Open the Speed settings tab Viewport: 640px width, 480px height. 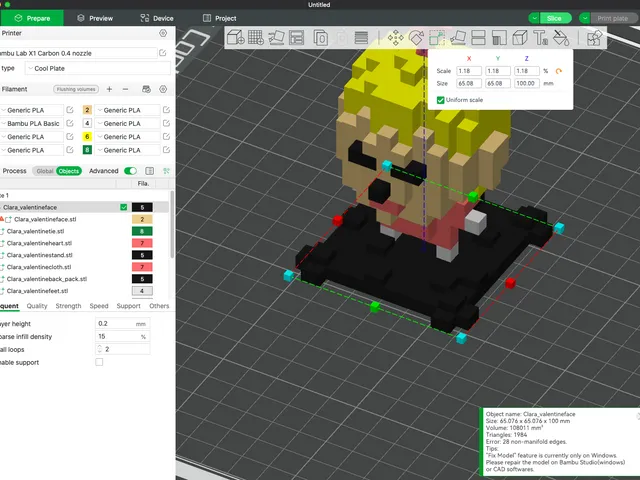(x=99, y=306)
